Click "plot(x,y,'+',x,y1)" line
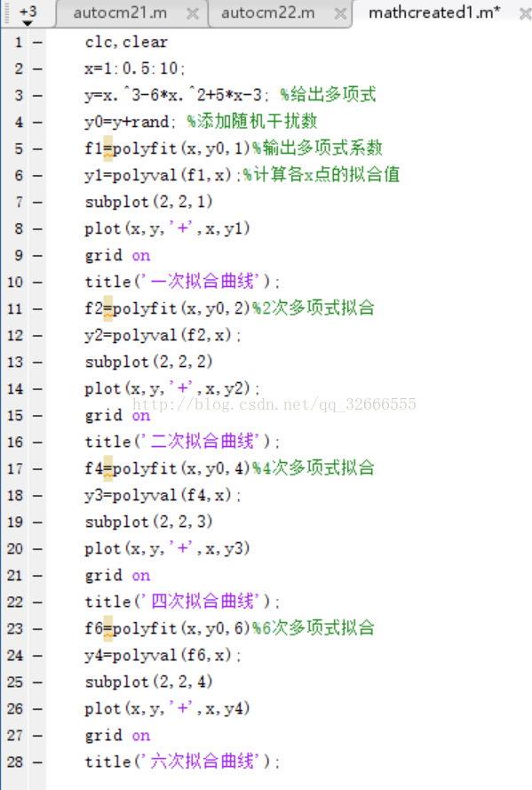 tap(167, 228)
